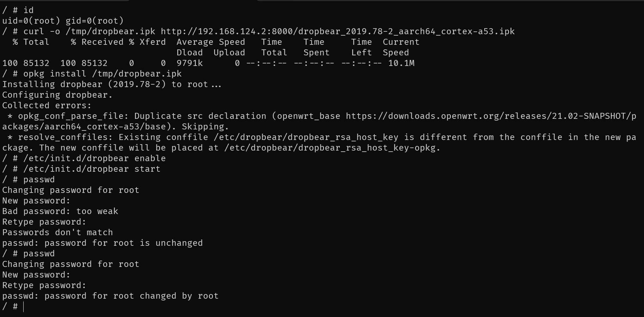Click the 'Passwords don't match' message
The image size is (644, 317).
click(57, 232)
